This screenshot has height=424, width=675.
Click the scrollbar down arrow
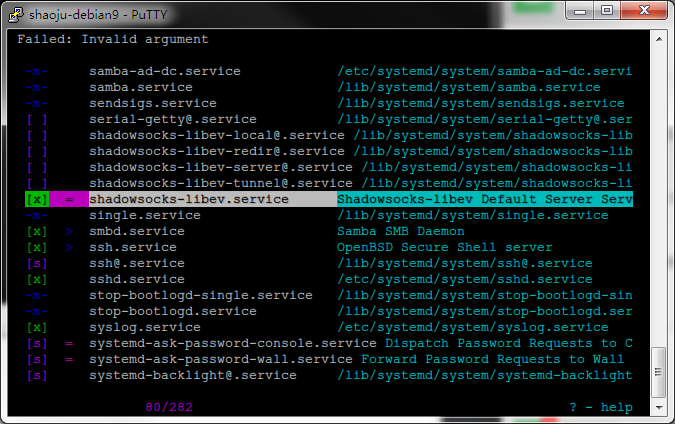659,407
